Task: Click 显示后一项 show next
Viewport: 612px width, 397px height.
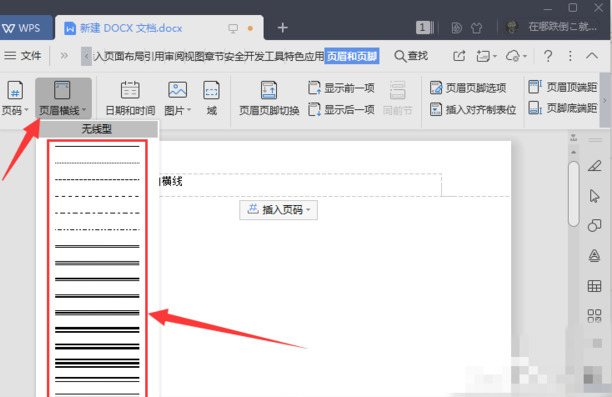Action: [341, 109]
